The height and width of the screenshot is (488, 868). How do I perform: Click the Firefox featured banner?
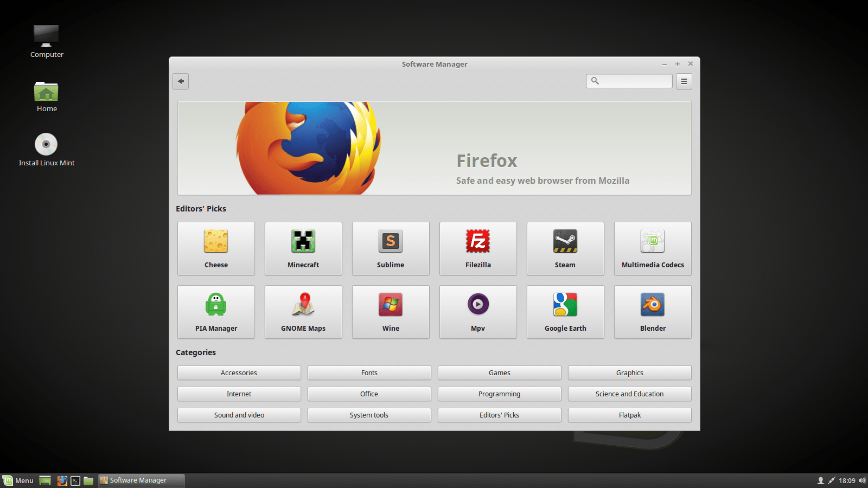click(x=435, y=148)
